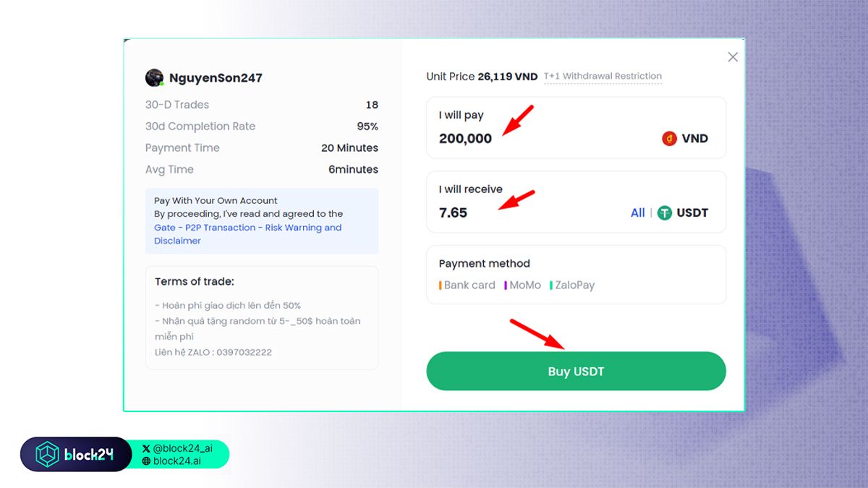Screen dimensions: 868x488
Task: Click the block24 logo icon
Action: pyautogui.click(x=48, y=455)
